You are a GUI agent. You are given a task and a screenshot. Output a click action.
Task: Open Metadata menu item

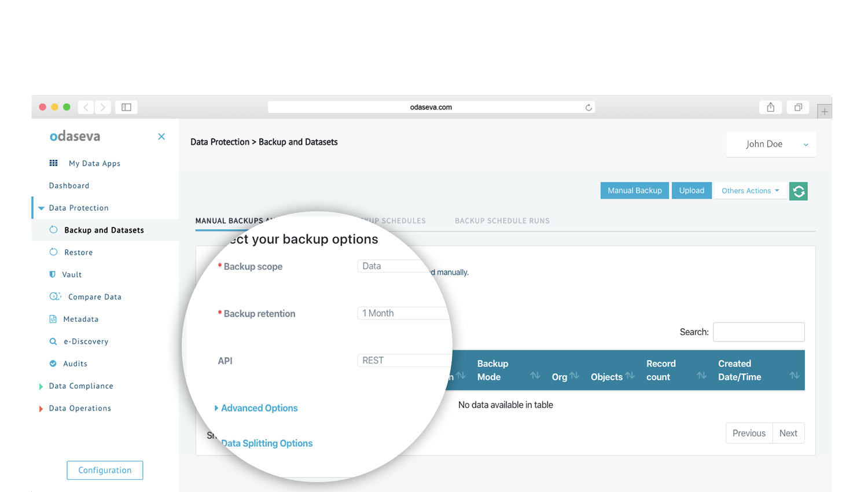coord(81,319)
